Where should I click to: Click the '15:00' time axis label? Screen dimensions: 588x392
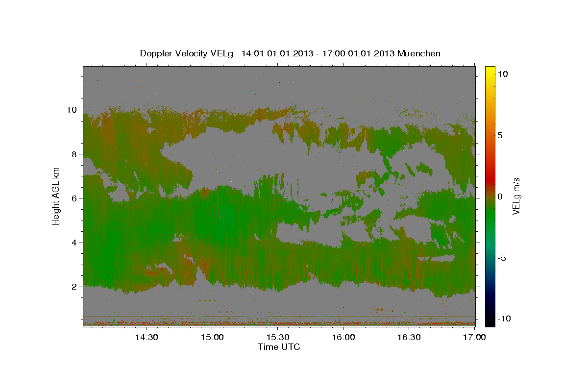point(212,337)
